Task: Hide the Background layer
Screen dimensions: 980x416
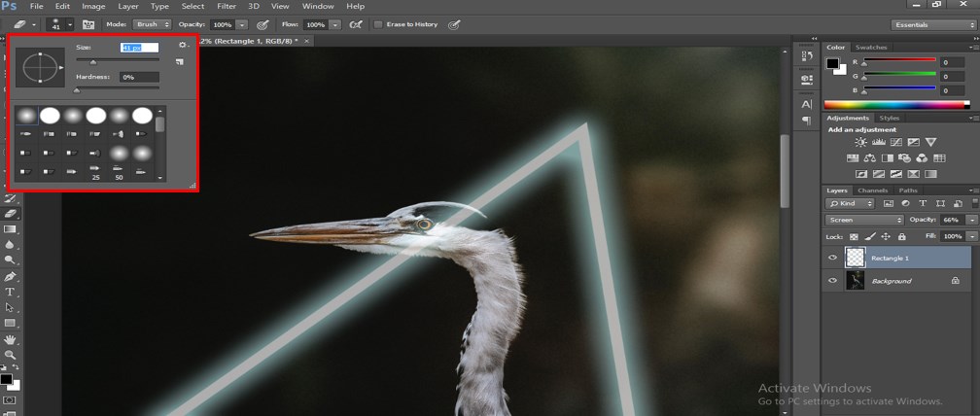Action: (832, 281)
